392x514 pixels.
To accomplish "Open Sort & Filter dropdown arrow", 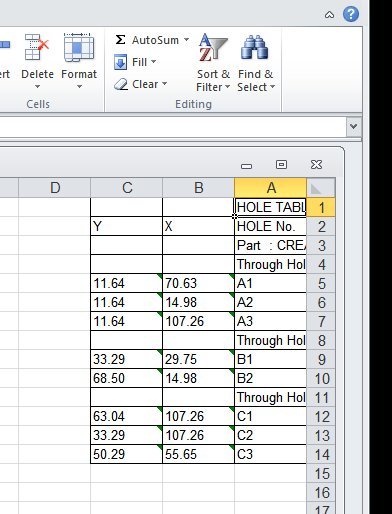I will (x=228, y=87).
